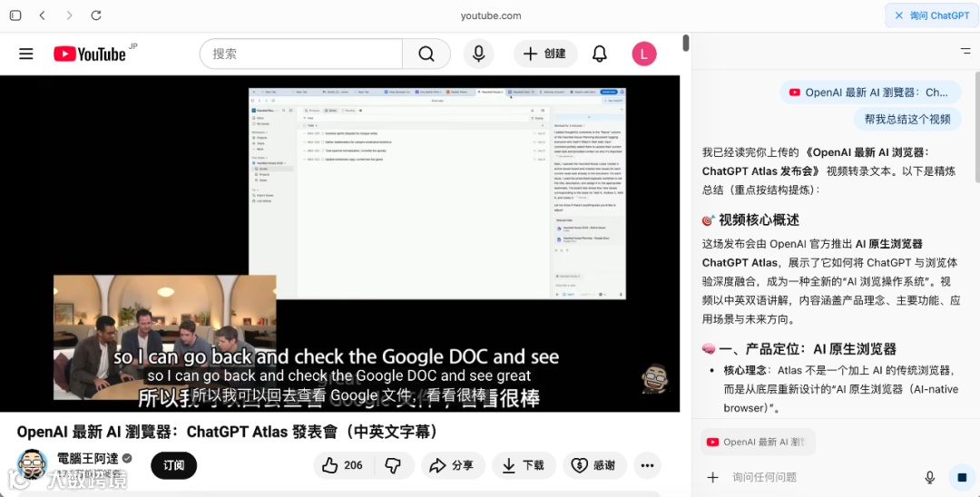Add attachment with the plus icon
Viewport: 980px width, 497px height.
click(712, 478)
